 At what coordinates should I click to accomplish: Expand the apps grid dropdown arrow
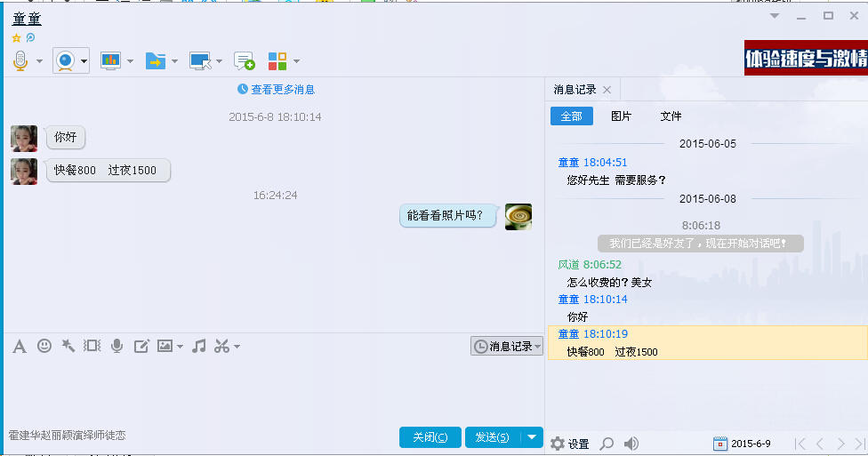(x=296, y=61)
